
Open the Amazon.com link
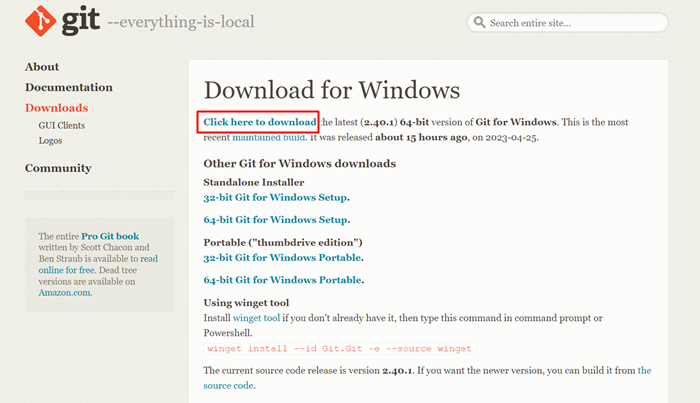(x=65, y=293)
